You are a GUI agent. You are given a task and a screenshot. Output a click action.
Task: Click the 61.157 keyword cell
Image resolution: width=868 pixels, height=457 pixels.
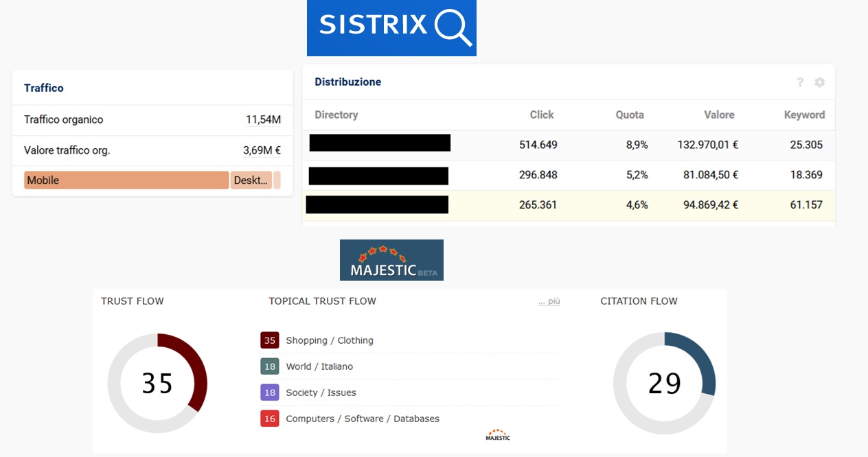pyautogui.click(x=806, y=204)
